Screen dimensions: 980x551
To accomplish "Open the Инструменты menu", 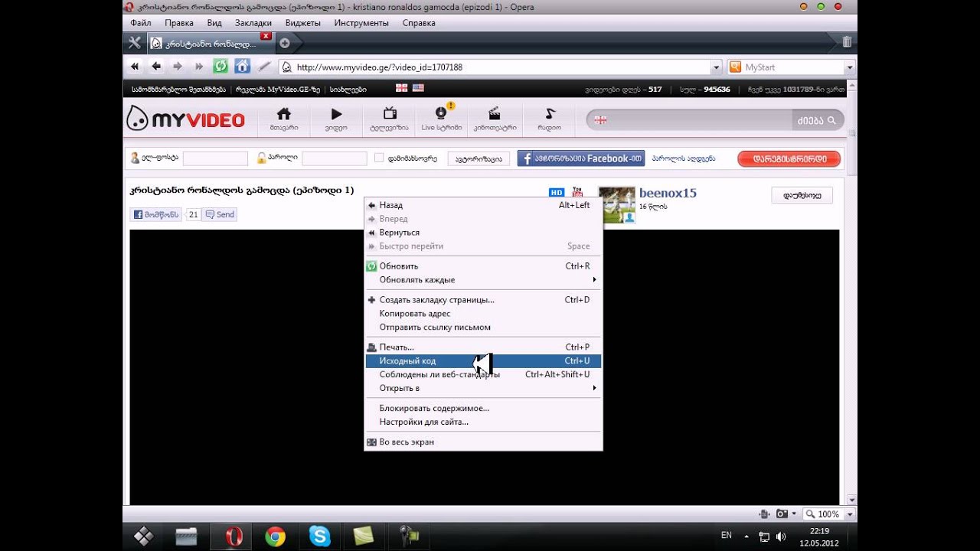I will tap(361, 23).
